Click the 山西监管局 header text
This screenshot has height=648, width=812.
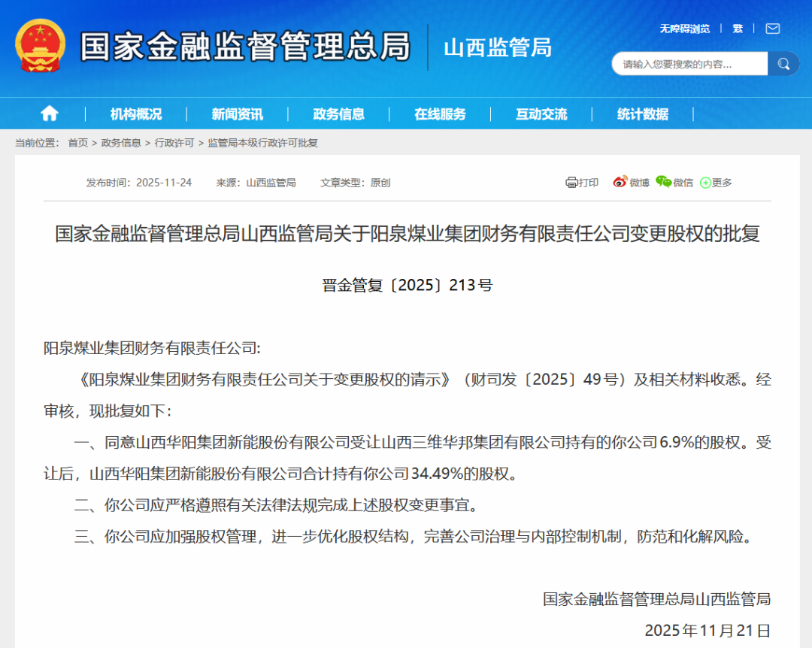coord(498,47)
